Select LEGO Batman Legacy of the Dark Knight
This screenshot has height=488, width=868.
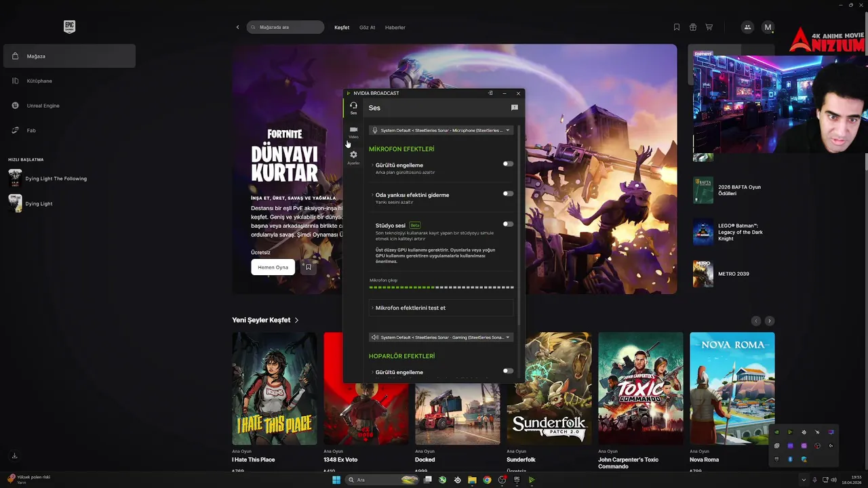click(x=732, y=232)
